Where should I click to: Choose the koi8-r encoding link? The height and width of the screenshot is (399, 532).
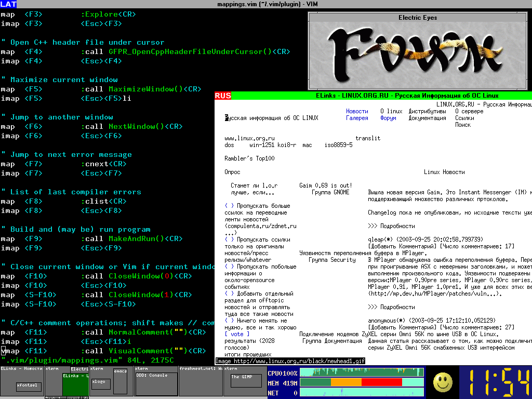click(287, 145)
